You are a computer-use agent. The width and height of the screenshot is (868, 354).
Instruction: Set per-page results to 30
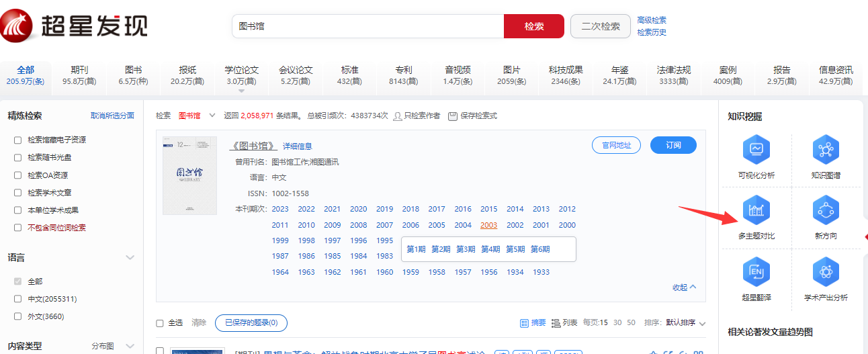617,323
